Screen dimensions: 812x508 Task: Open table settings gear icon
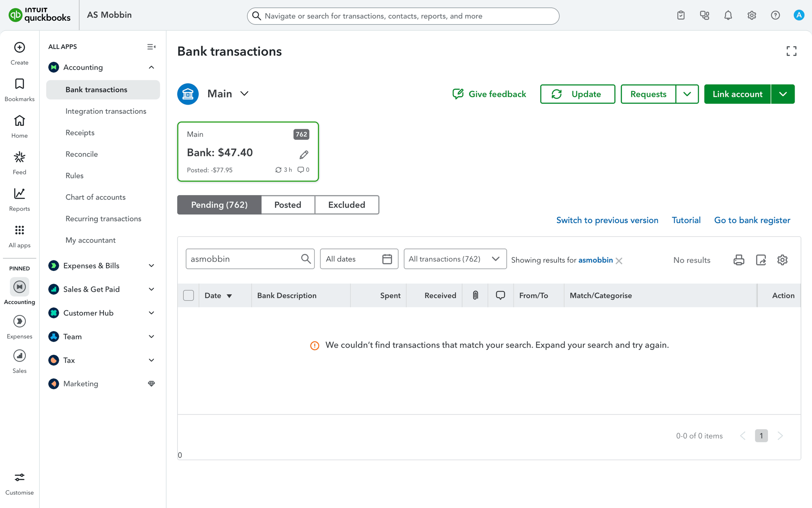tap(782, 260)
